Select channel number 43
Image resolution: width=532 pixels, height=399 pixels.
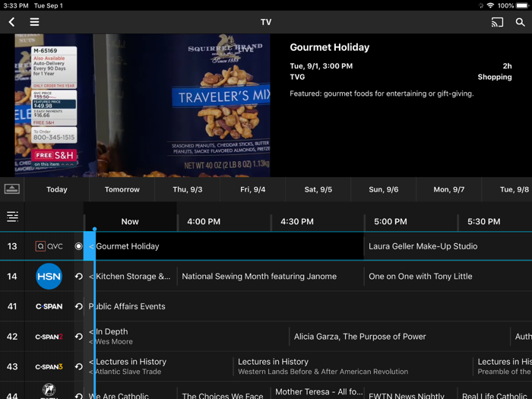coord(12,367)
